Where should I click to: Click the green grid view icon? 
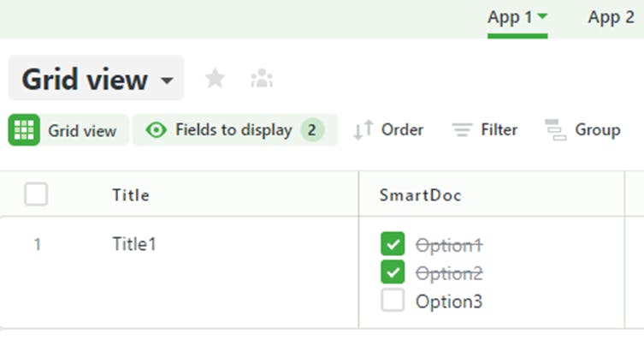pos(24,130)
